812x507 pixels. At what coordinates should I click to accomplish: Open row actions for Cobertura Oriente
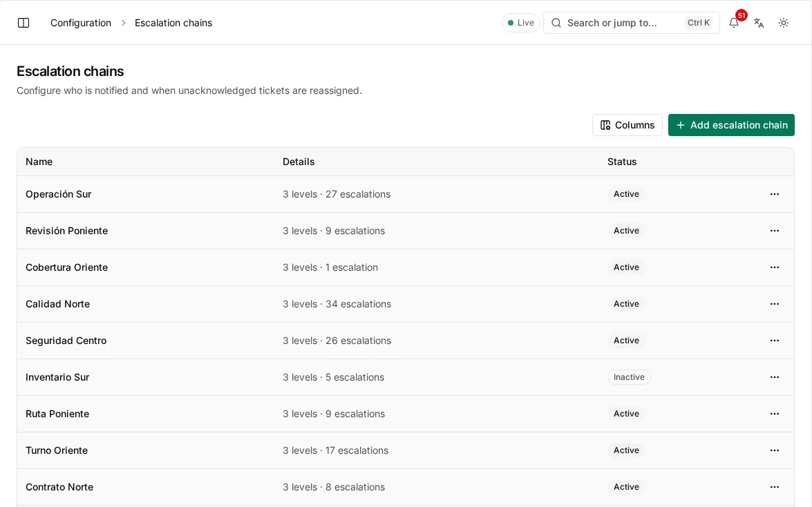click(775, 267)
